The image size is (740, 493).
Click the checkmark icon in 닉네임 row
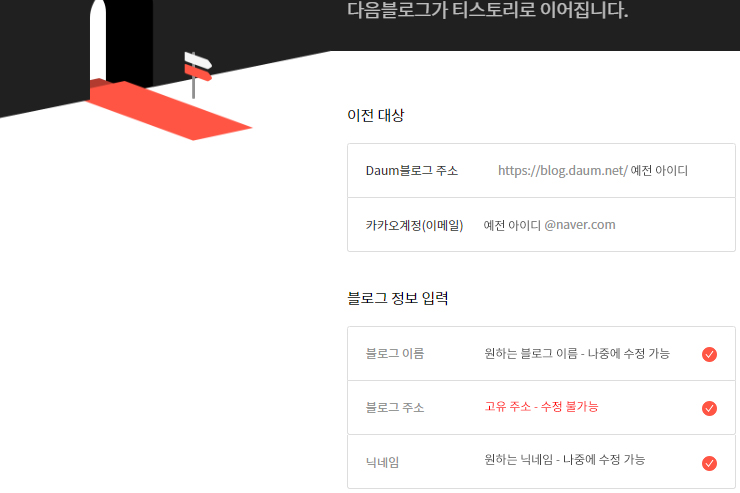point(709,463)
